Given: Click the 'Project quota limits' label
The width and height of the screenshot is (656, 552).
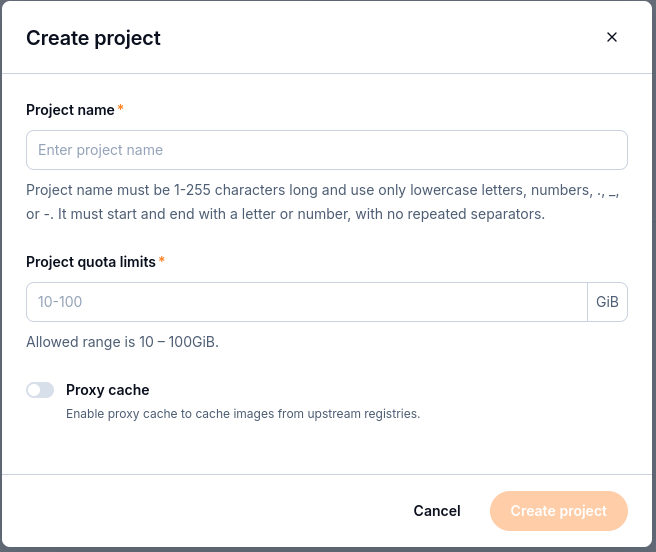Looking at the screenshot, I should [91, 262].
